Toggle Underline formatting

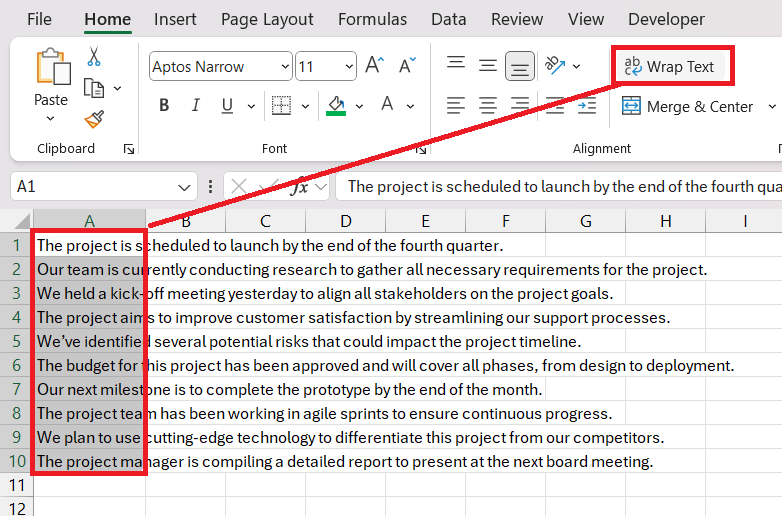[227, 105]
